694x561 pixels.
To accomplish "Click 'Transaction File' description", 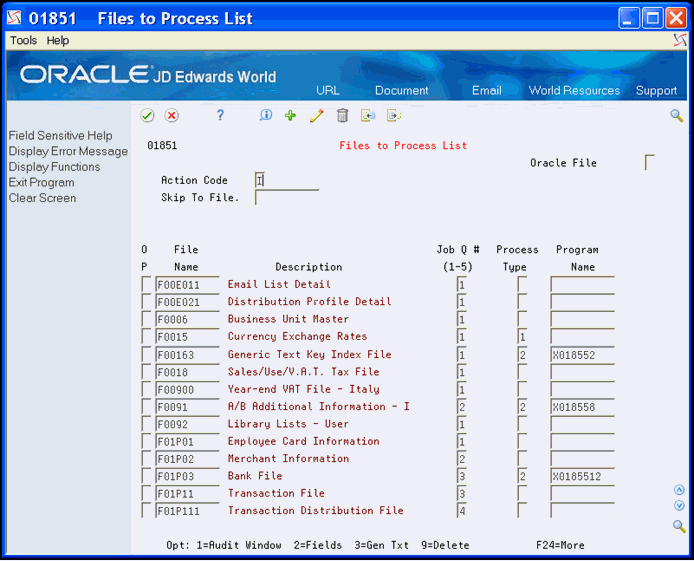I will (x=276, y=492).
